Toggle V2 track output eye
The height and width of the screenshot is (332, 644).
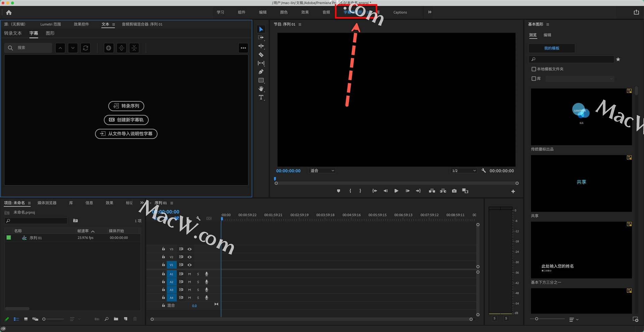pyautogui.click(x=190, y=257)
